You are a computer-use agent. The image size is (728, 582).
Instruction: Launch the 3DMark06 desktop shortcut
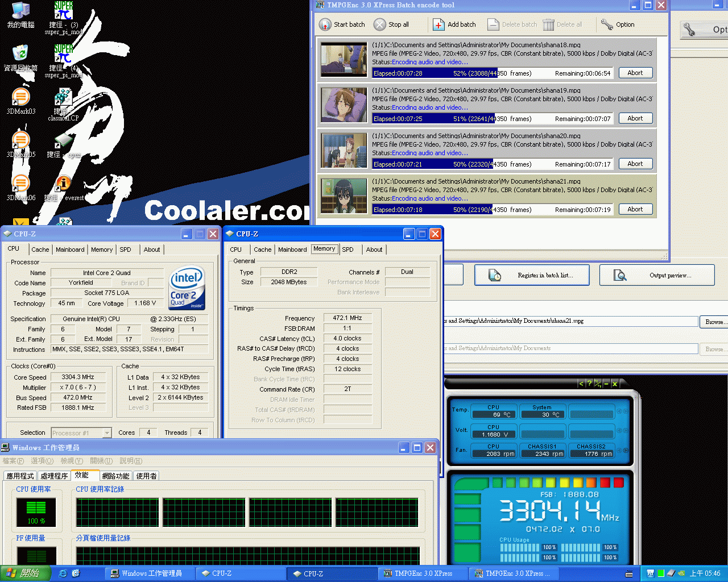click(x=20, y=188)
